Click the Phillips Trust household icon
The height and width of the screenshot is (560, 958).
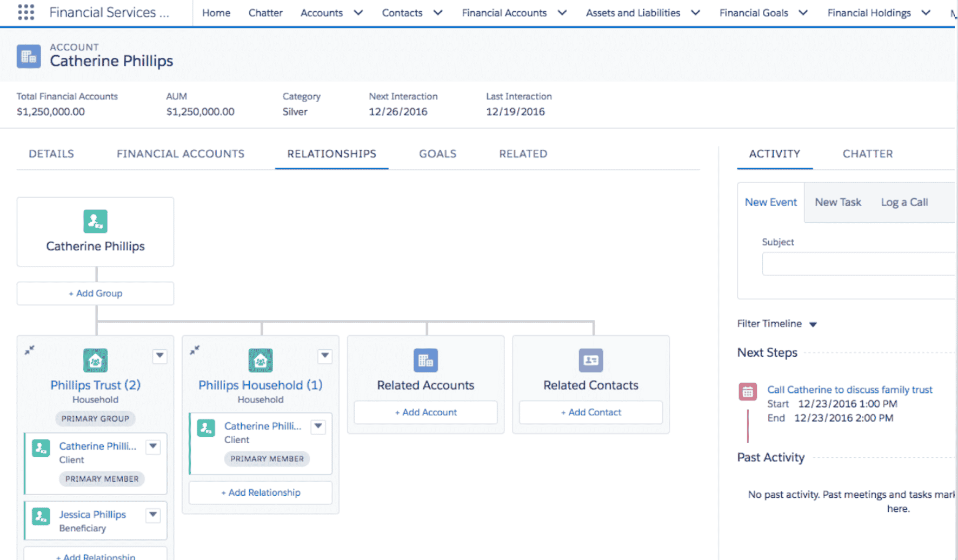95,361
